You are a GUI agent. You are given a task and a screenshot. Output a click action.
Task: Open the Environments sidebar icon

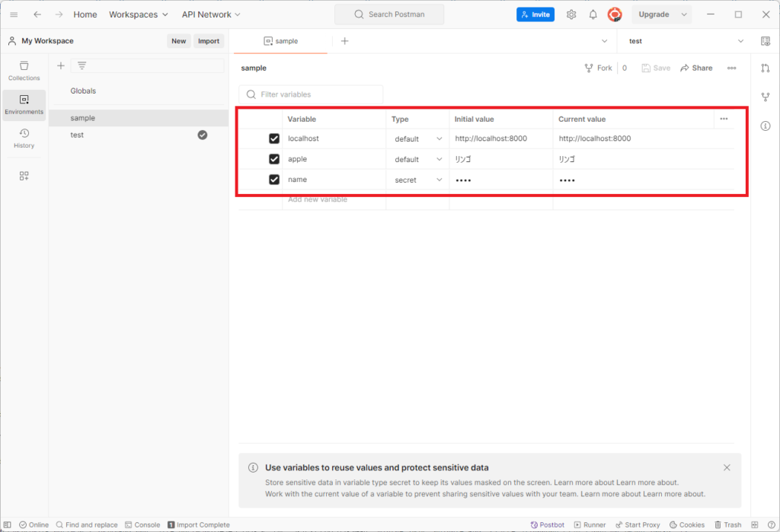click(24, 105)
